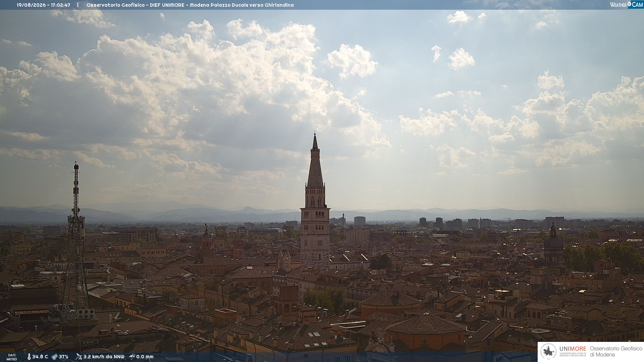This screenshot has height=362, width=644.
Task: Click the WeatherCam logo
Action: 627,4
